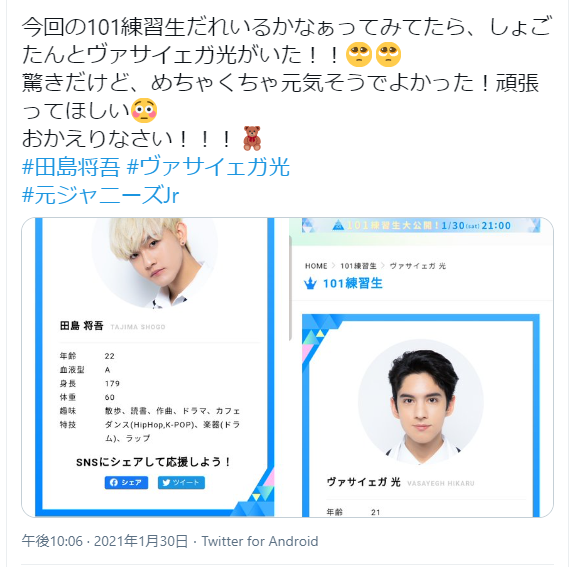Click the HOME breadcrumb in the screenshot
573x567 pixels.
click(316, 266)
